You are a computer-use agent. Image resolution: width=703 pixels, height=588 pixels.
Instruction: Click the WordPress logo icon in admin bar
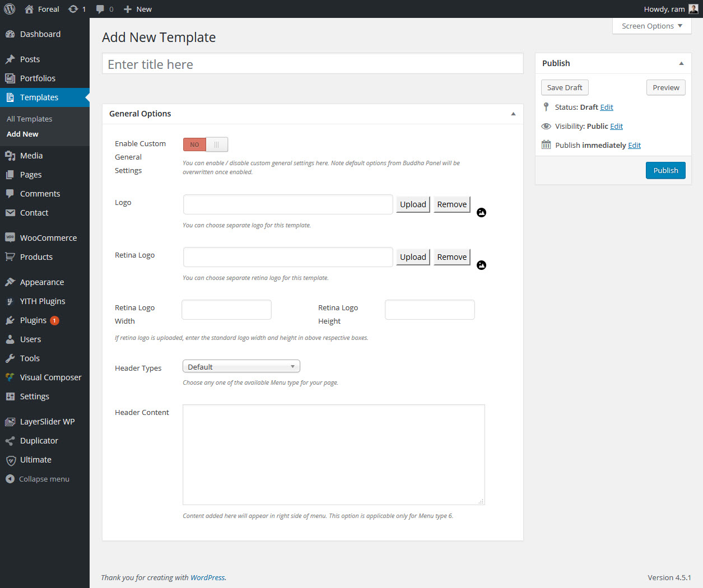[10, 9]
